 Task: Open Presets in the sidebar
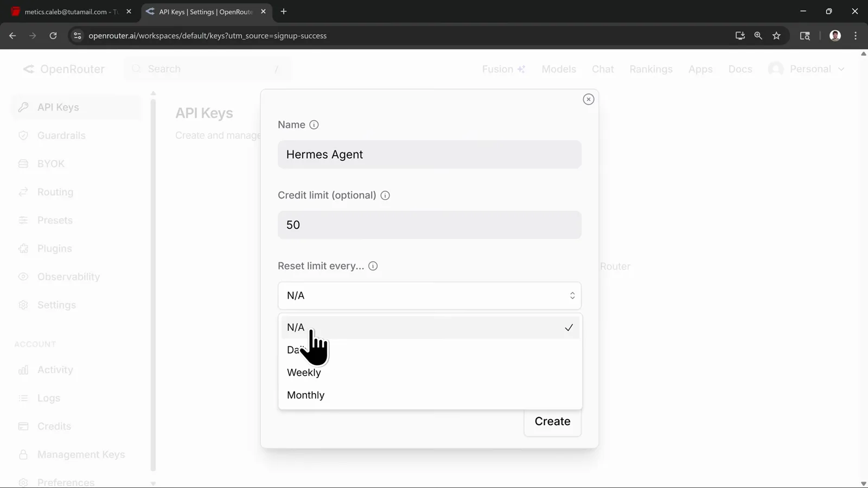click(76, 220)
